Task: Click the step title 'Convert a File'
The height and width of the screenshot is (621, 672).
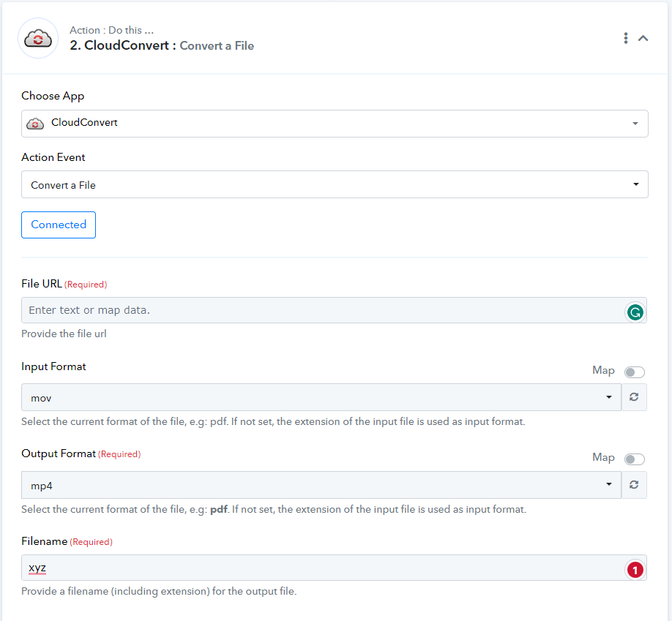Action: point(217,46)
